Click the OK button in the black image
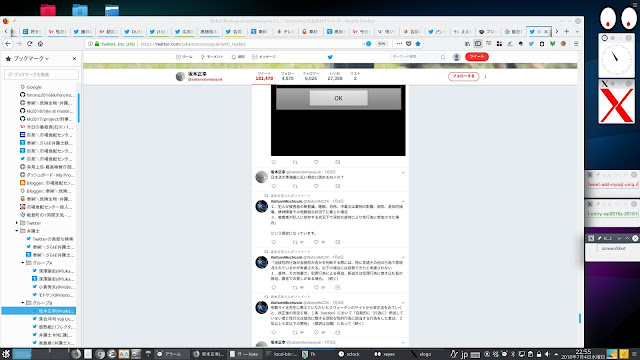 pyautogui.click(x=338, y=98)
